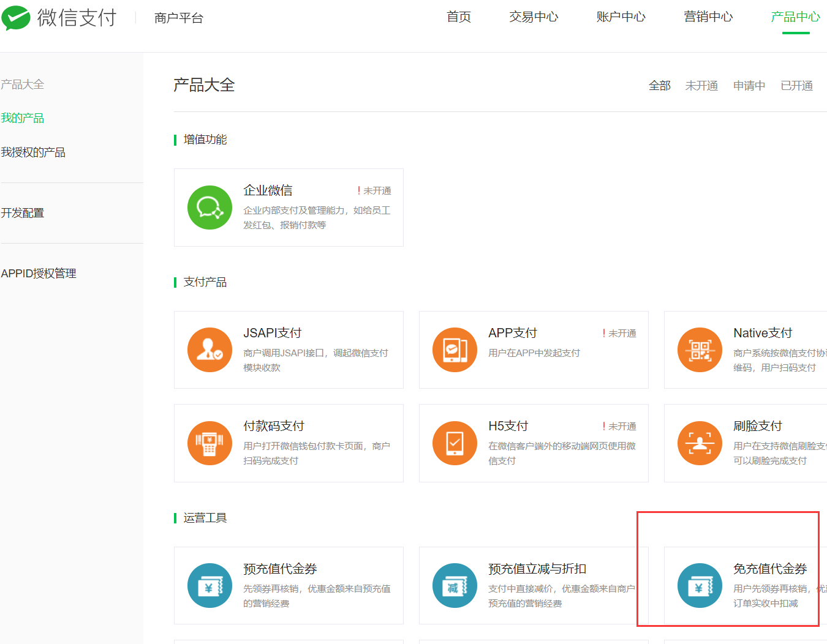The width and height of the screenshot is (827, 644).
Task: Open the 账户中心 nav item
Action: click(621, 17)
